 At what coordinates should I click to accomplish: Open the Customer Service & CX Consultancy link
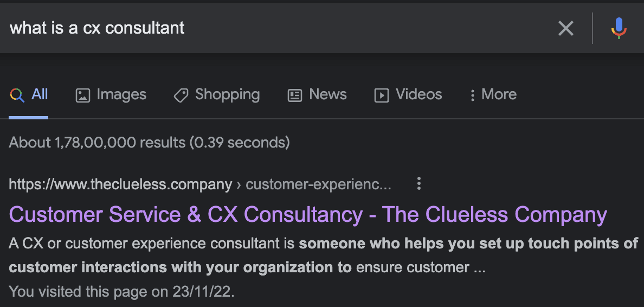point(308,215)
